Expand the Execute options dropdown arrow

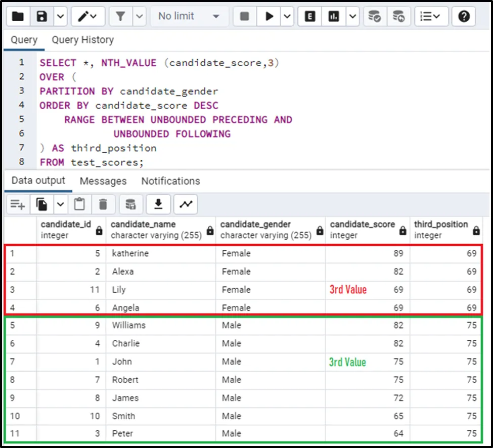(x=287, y=17)
